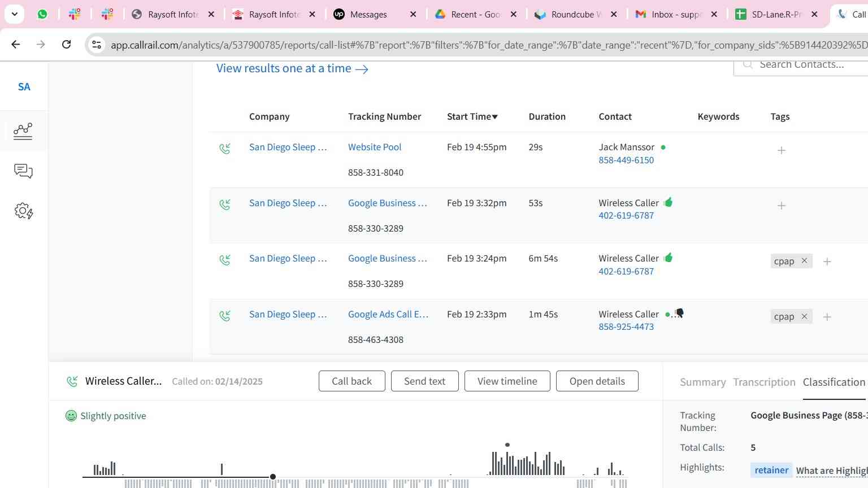Image resolution: width=868 pixels, height=488 pixels.
Task: Click the 6m 54s duration cell
Action: pyautogui.click(x=543, y=258)
